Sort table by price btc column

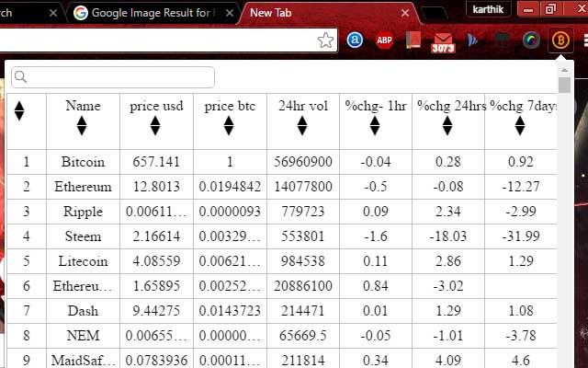coord(229,126)
